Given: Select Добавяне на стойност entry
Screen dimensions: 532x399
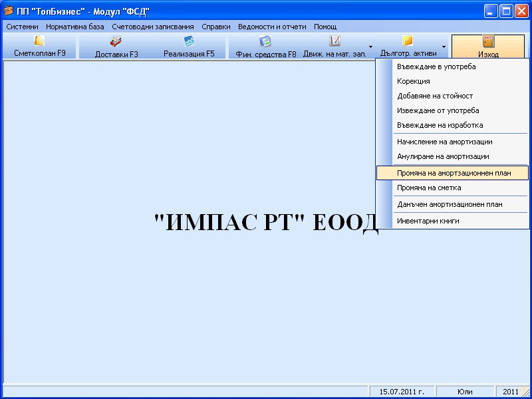Looking at the screenshot, I should point(453,96).
